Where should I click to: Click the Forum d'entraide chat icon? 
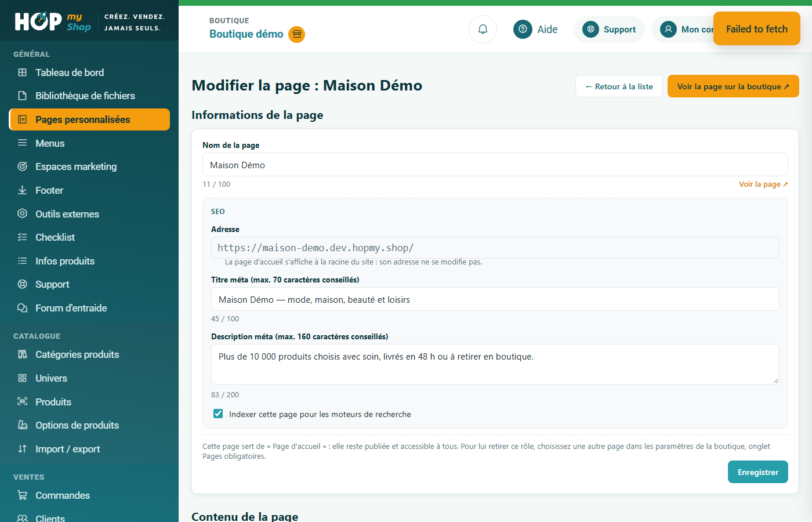(23, 308)
